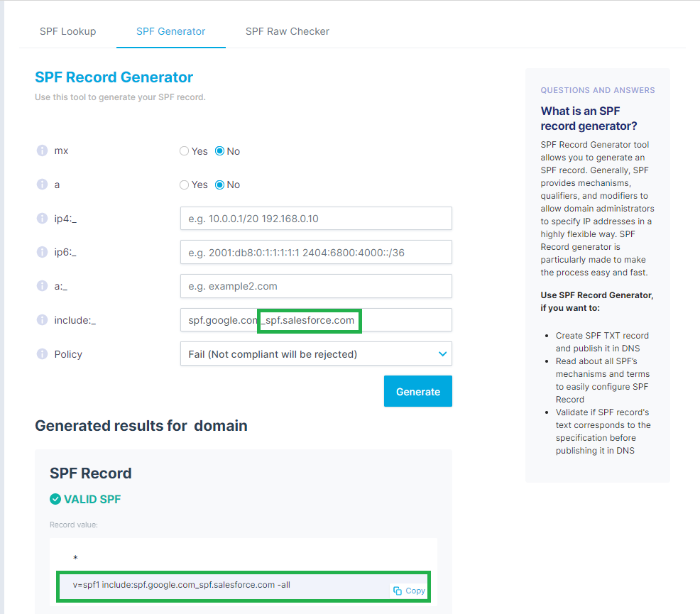Click the ip6 info icon
This screenshot has width=700, height=614.
pyautogui.click(x=42, y=252)
